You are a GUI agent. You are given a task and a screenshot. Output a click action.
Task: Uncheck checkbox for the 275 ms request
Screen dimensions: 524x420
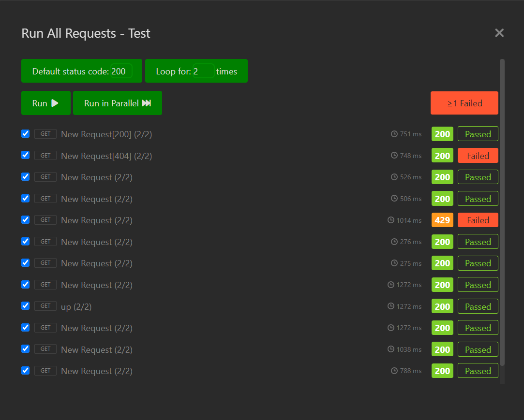pos(25,263)
